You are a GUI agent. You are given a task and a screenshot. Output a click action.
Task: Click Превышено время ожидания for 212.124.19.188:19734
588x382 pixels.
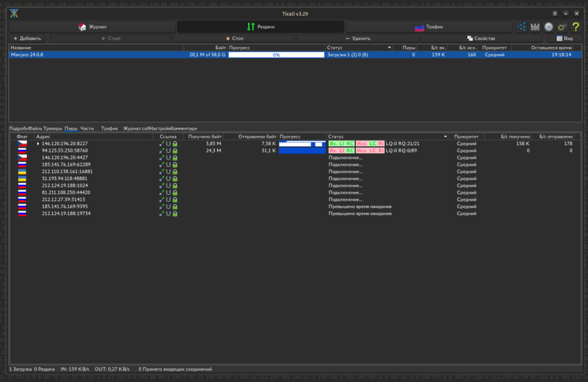coord(360,213)
